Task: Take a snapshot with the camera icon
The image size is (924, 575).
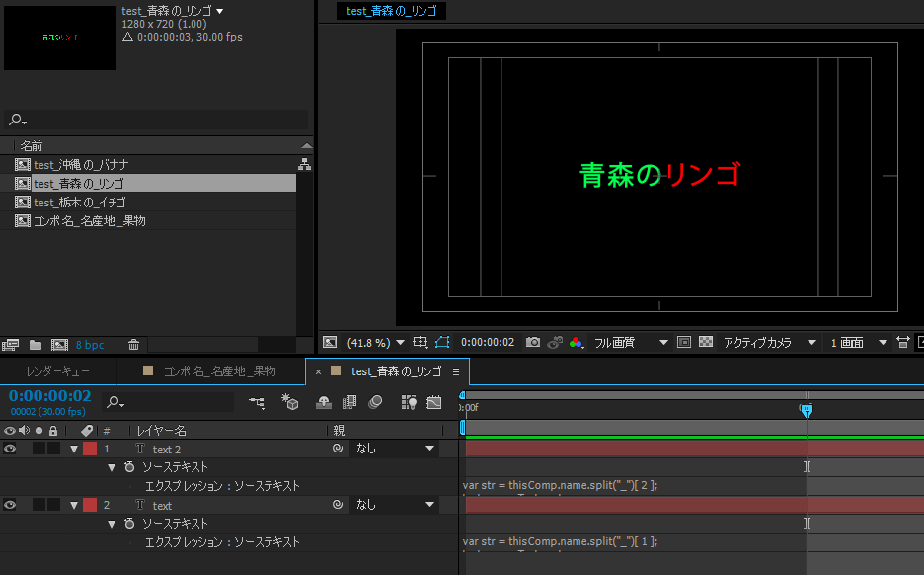Action: pos(533,343)
